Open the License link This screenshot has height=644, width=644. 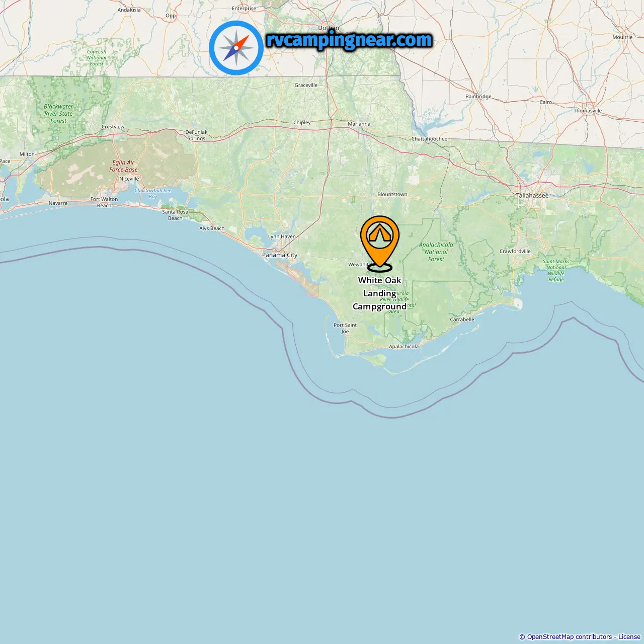[x=629, y=637]
